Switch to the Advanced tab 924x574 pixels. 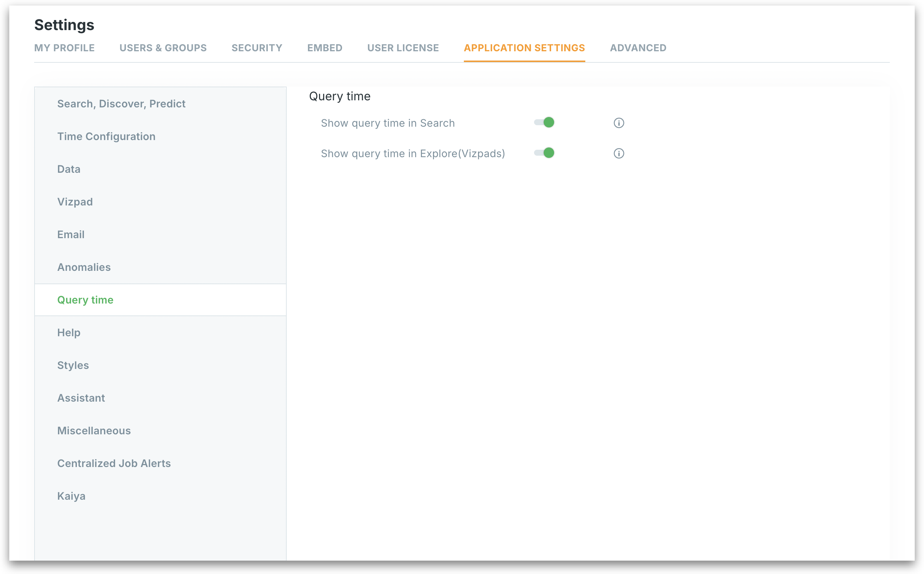[x=638, y=48]
